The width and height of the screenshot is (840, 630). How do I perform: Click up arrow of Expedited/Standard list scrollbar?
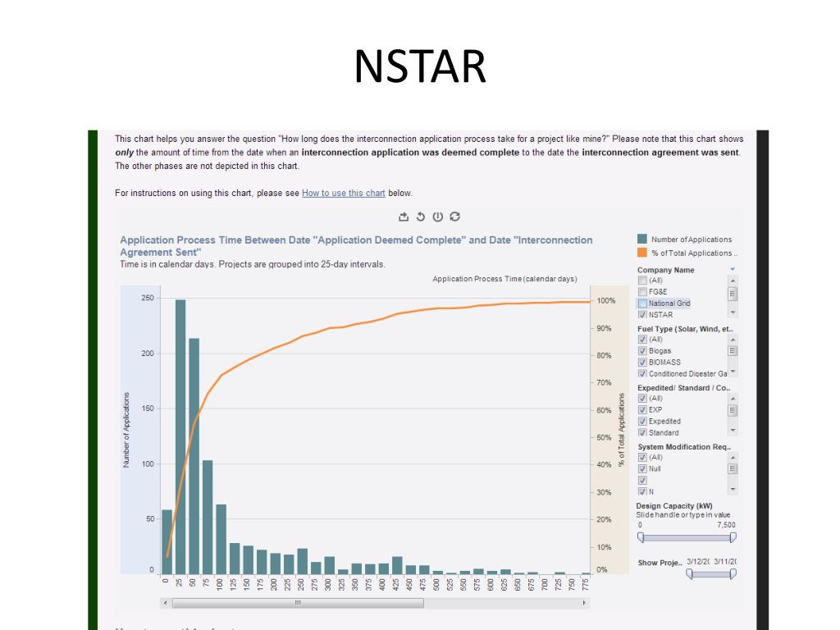733,398
